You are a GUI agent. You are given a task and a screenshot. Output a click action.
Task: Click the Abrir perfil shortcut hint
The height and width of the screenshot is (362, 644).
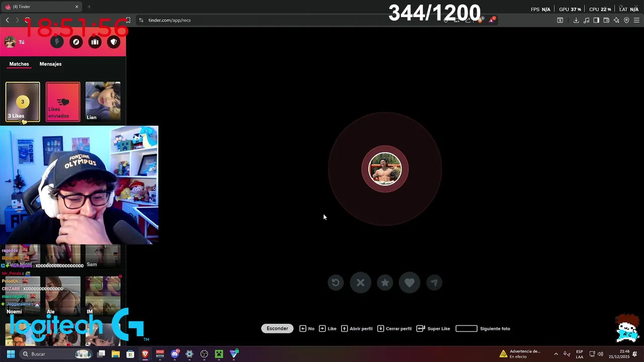(357, 328)
